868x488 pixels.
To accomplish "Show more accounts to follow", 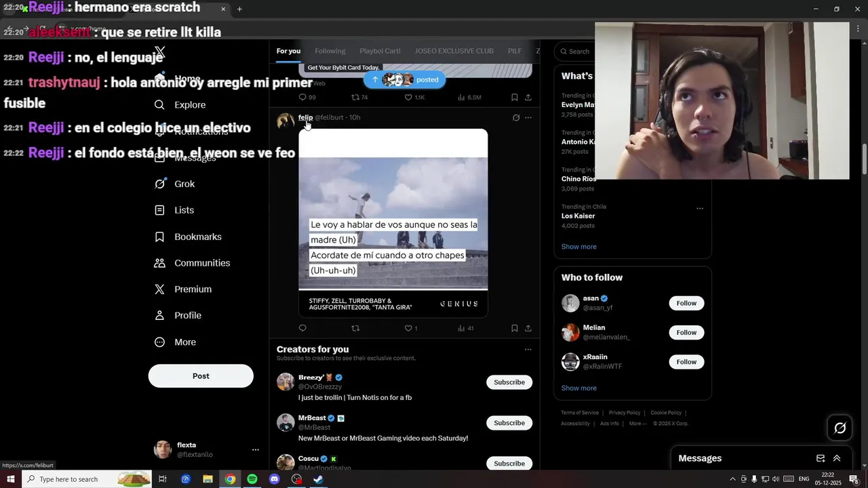I will (579, 388).
